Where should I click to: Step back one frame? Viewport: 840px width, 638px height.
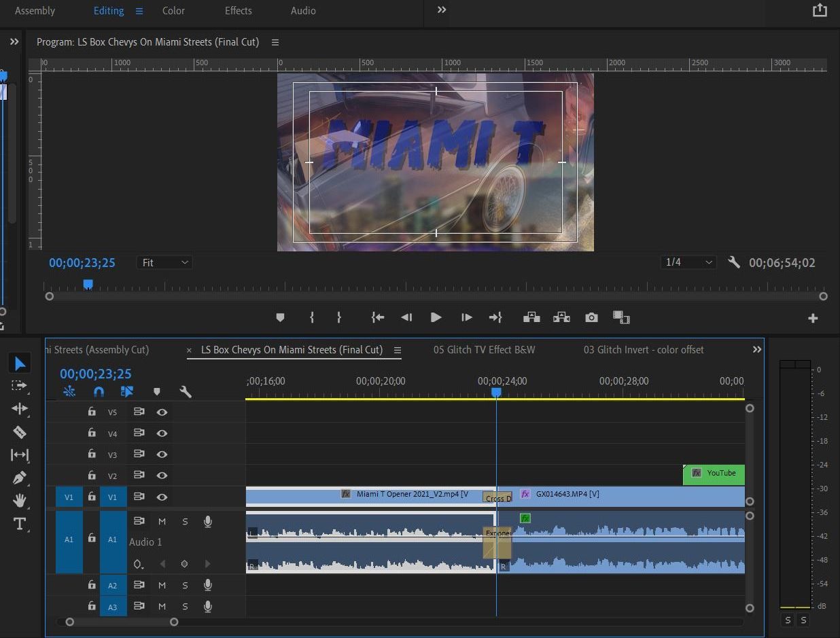[406, 317]
